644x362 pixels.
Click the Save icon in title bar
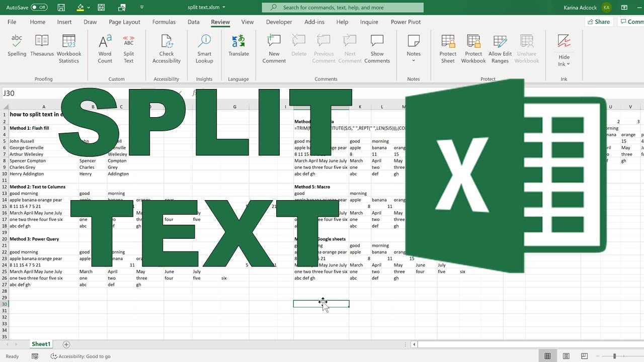(61, 8)
